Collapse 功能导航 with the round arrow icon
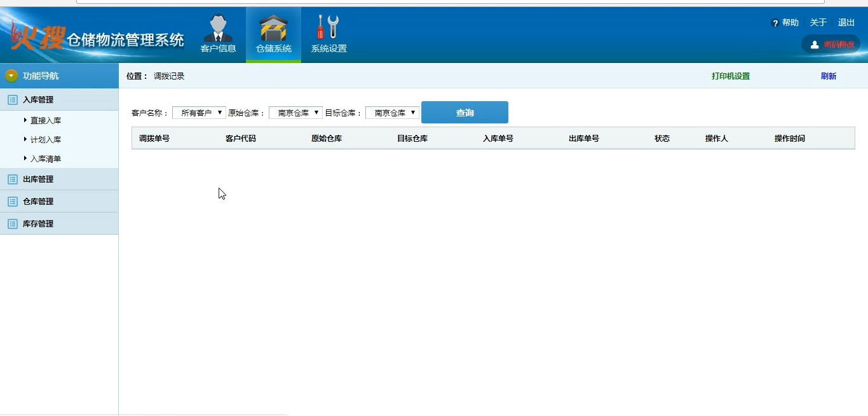The image size is (868, 416). coord(11,76)
